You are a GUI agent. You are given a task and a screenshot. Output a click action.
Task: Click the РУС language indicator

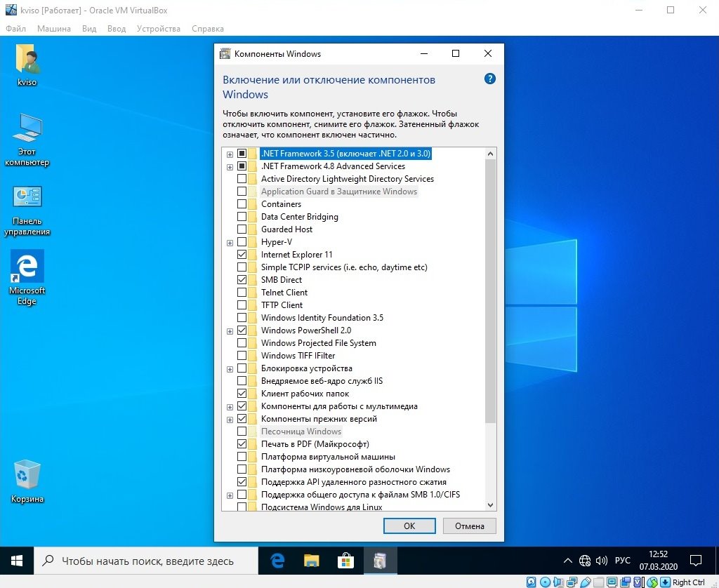[x=622, y=561]
